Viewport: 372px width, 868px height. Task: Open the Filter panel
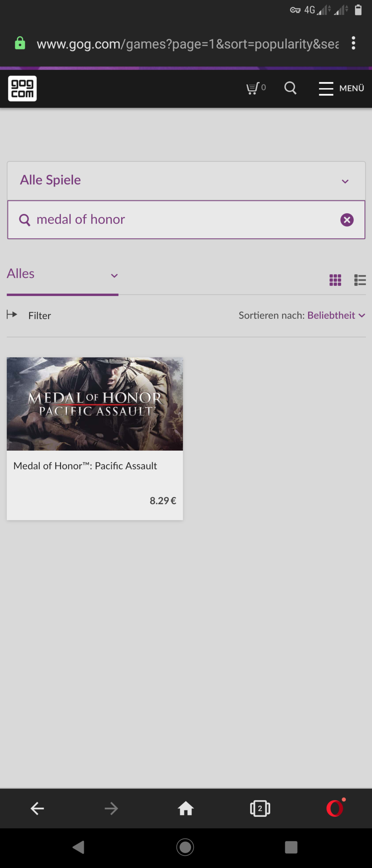(x=39, y=316)
